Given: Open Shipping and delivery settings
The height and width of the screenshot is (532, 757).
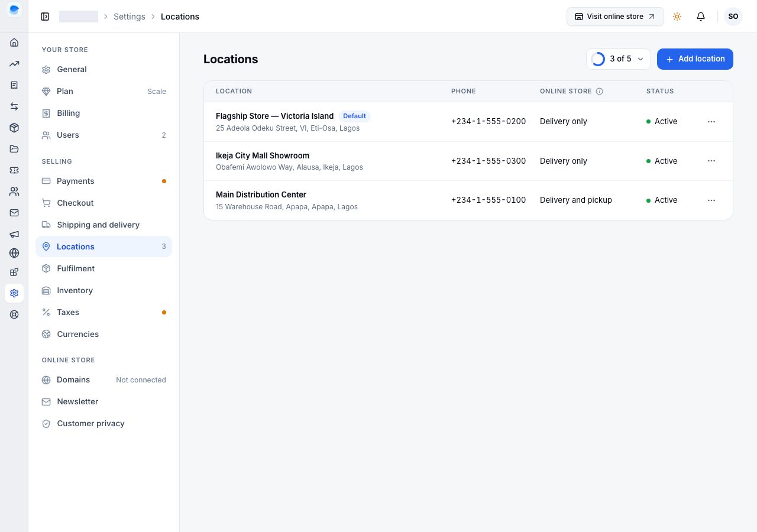Looking at the screenshot, I should tap(103, 225).
